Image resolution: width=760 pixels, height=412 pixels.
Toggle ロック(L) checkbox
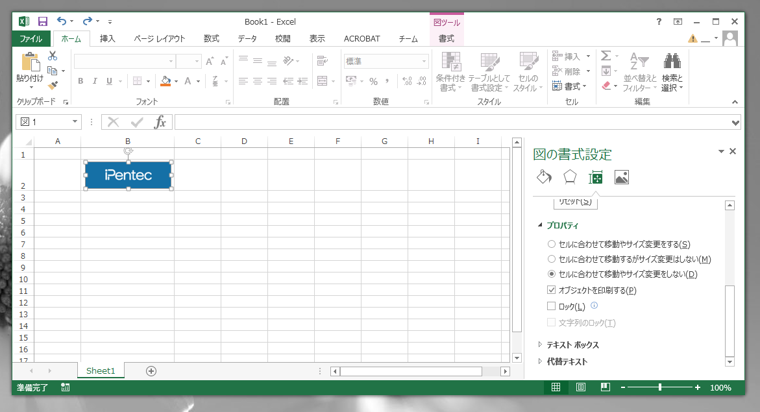[x=551, y=306]
